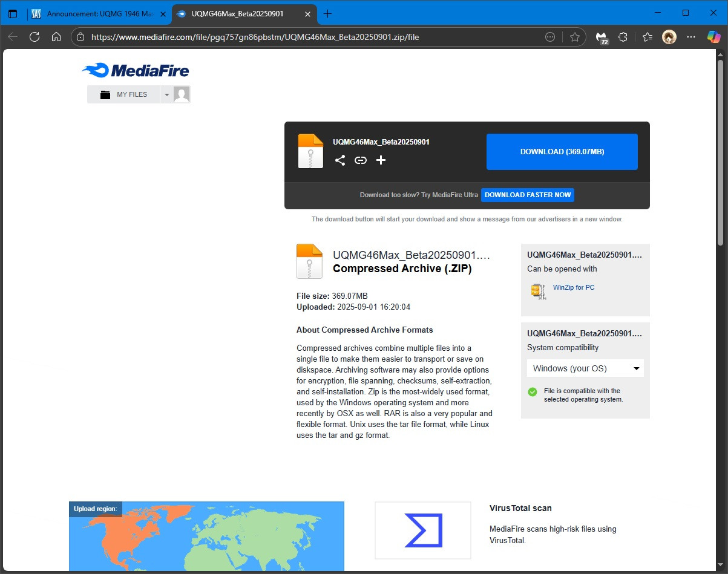Viewport: 728px width, 574px height.
Task: Click the ZIP file icon beside Compressed Archive heading
Action: coord(309,261)
